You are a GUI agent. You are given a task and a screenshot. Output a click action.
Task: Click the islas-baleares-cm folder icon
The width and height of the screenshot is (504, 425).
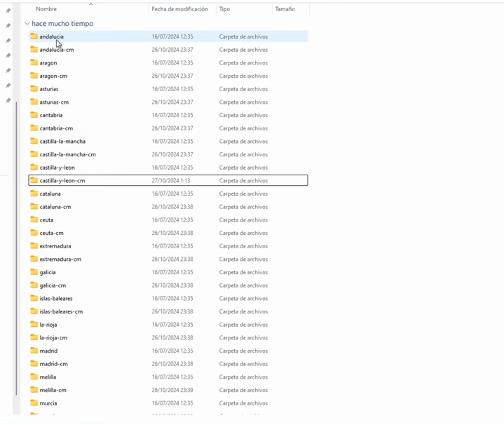coord(34,311)
